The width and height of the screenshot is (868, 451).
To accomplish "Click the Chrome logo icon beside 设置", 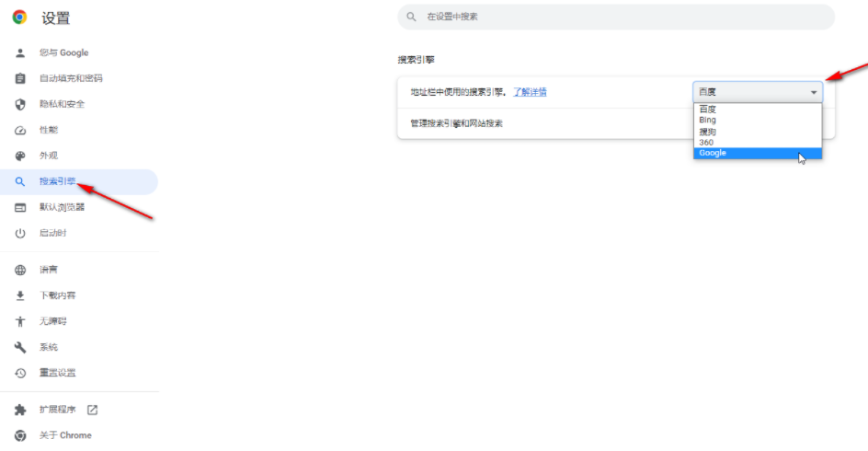I will click(x=20, y=17).
